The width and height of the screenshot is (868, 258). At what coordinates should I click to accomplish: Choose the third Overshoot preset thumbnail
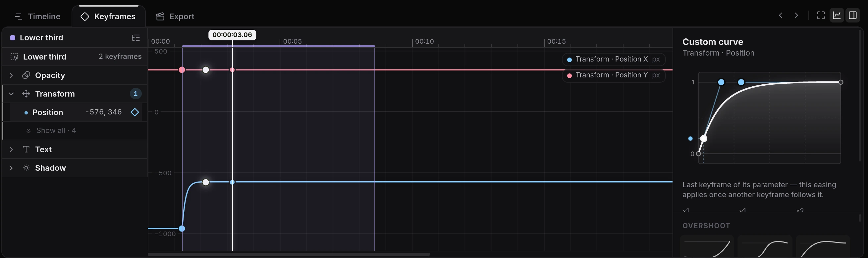(x=823, y=246)
